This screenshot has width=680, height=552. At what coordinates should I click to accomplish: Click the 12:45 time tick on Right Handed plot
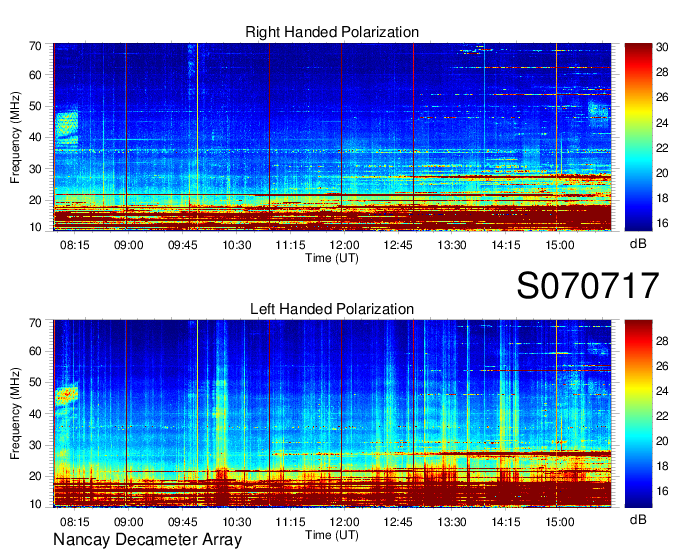pos(398,245)
